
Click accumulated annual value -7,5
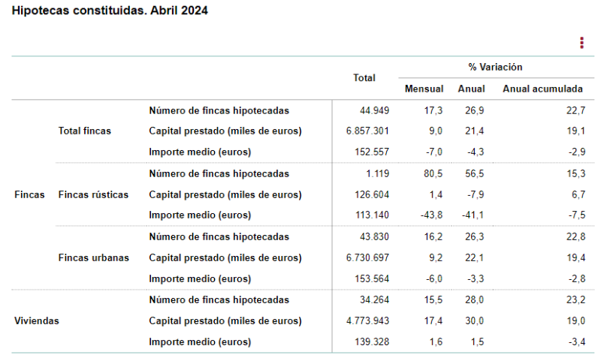[577, 215]
